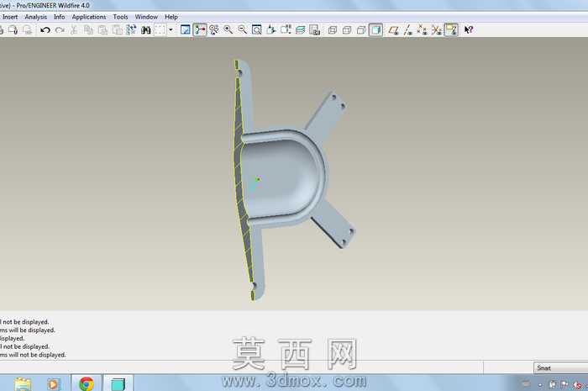Click the greyed print icon
This screenshot has width=588, height=391.
27,30
